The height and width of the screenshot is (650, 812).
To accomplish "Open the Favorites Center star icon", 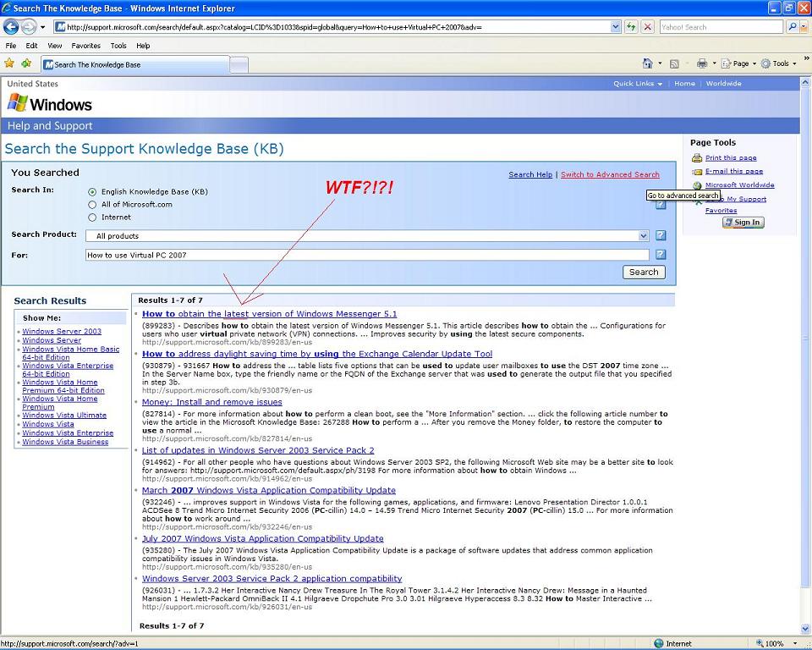I will point(9,63).
